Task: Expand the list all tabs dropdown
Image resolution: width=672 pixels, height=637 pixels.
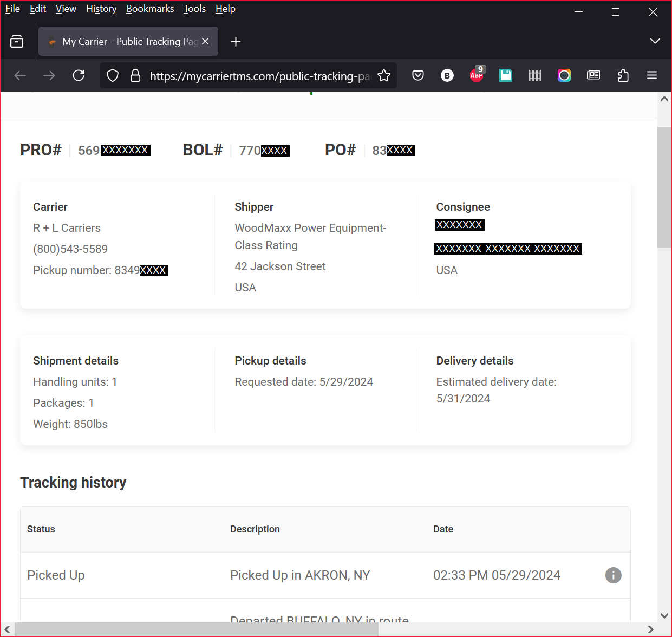Action: (655, 41)
